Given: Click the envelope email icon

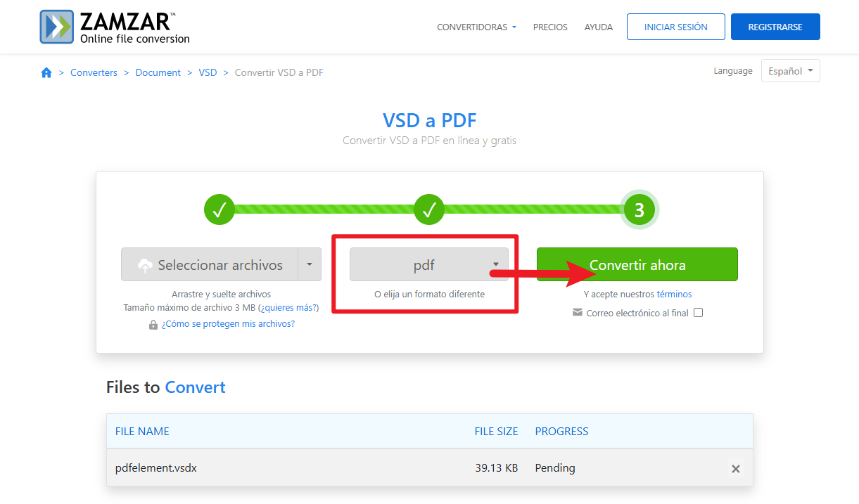Looking at the screenshot, I should pos(578,313).
